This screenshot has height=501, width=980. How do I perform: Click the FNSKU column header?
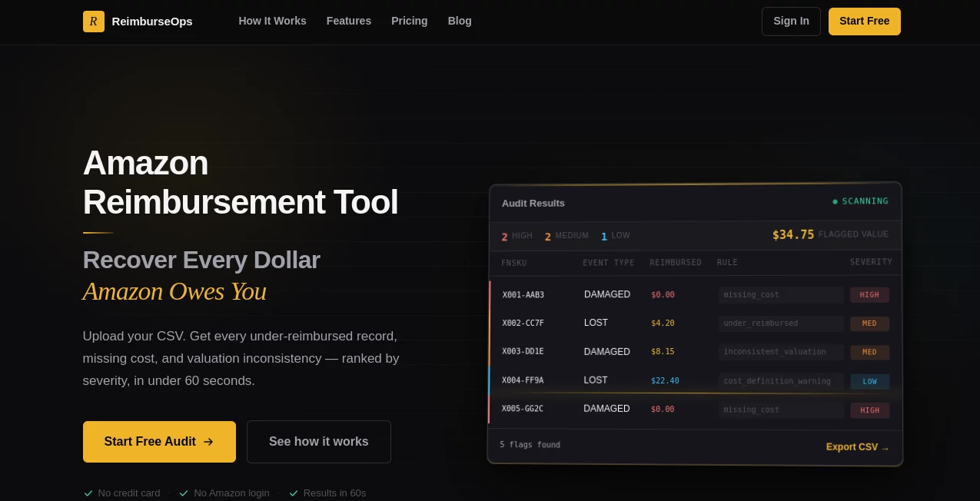point(514,263)
